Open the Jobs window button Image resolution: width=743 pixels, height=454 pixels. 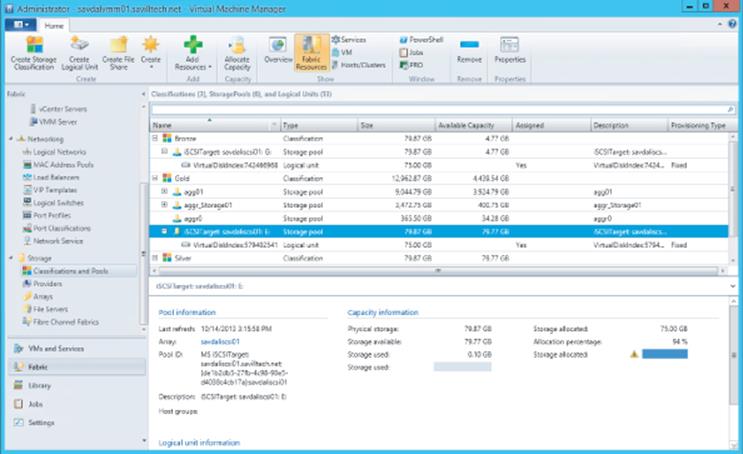[x=411, y=53]
